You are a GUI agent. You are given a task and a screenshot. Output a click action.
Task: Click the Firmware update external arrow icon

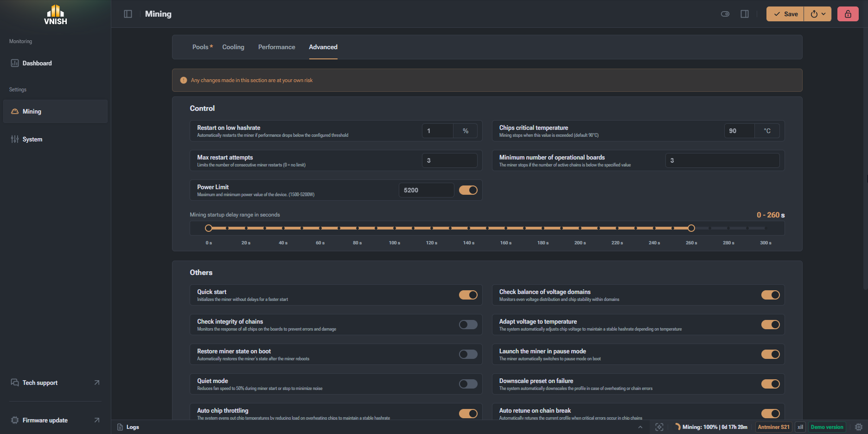[x=97, y=420]
